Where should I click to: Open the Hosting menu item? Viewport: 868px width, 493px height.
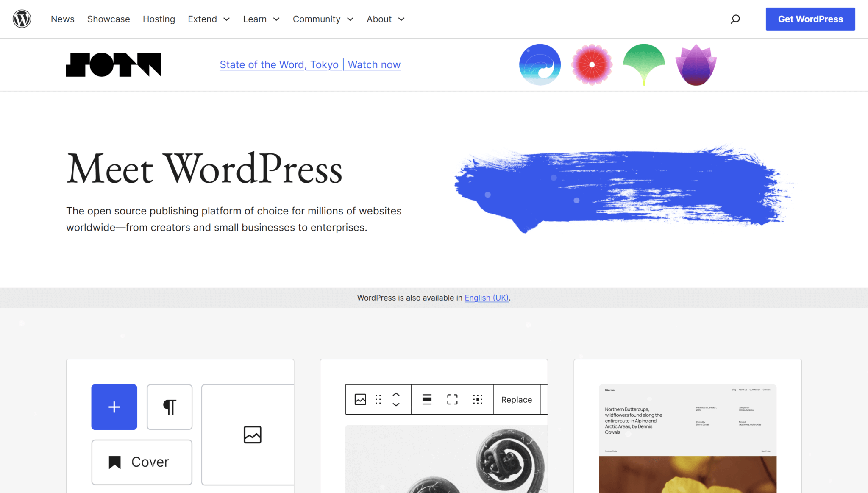click(x=159, y=19)
